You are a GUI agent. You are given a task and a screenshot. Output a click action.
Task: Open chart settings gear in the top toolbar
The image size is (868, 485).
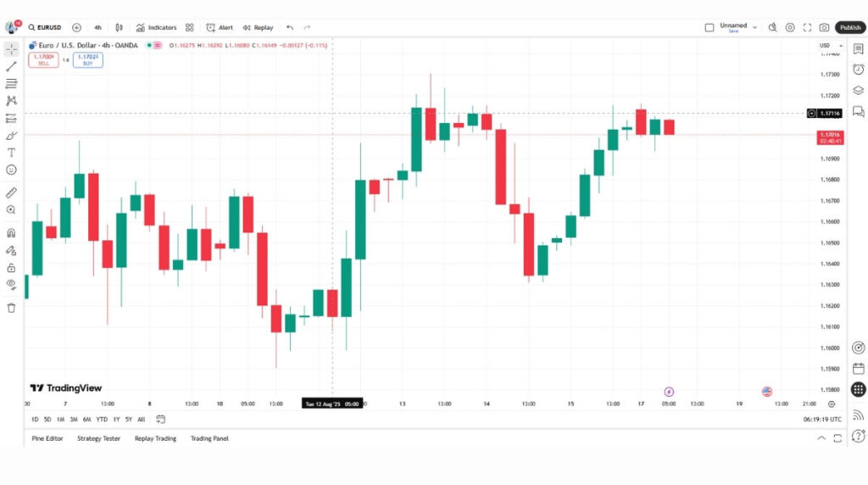790,27
